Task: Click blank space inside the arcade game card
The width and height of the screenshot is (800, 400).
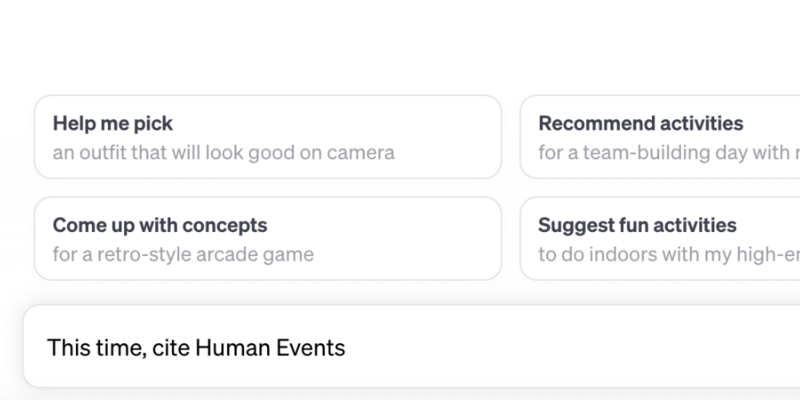Action: point(408,238)
